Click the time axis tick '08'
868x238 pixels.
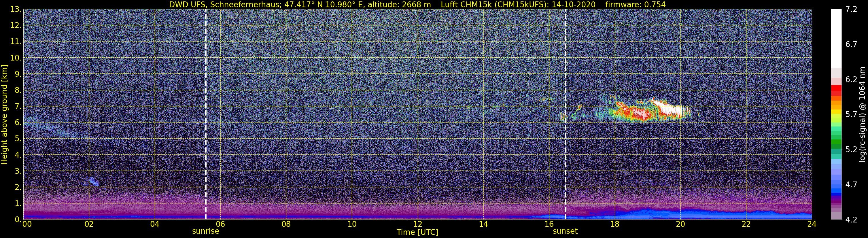point(286,224)
